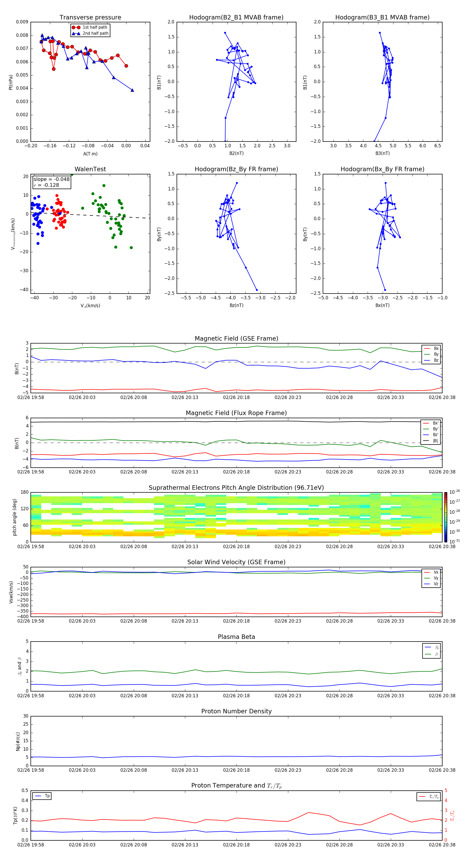Click the Suprathermal Electrons Pitch Angle title
The height and width of the screenshot is (868, 473).
[236, 488]
